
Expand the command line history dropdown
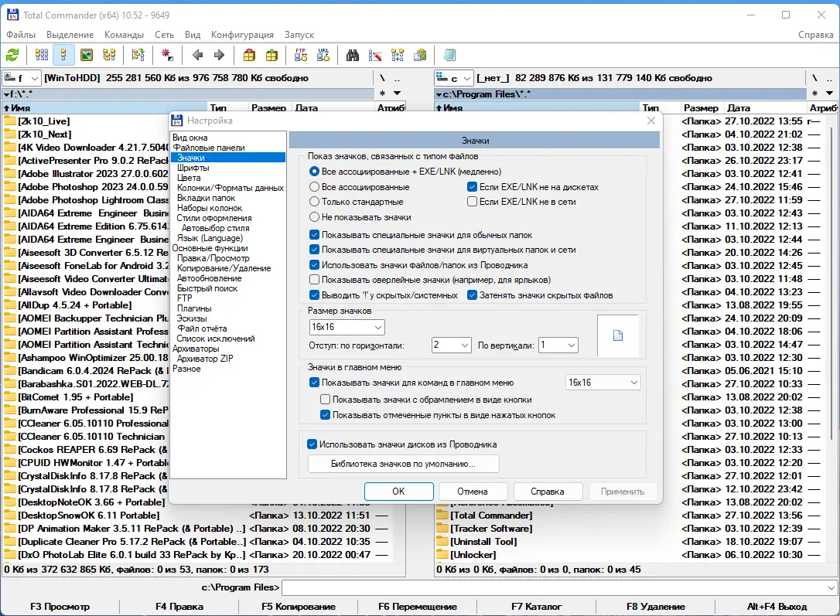831,587
